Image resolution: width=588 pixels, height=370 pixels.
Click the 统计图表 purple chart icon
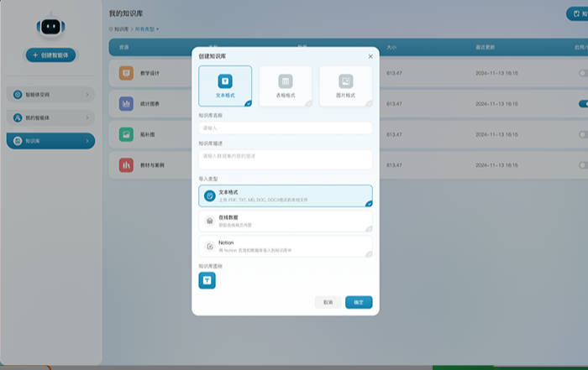point(126,104)
